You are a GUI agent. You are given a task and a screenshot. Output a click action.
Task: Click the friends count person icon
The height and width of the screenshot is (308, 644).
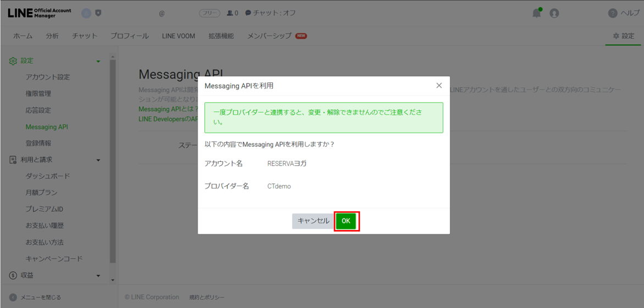[x=230, y=13]
